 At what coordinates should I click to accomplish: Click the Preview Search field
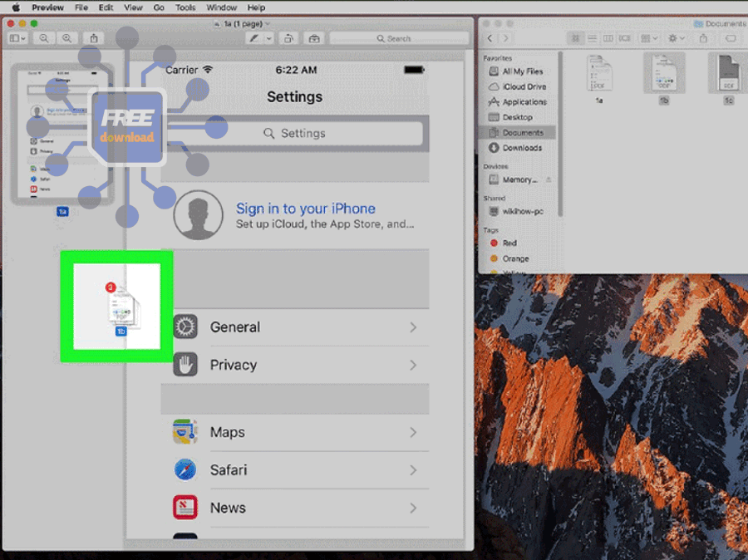tap(399, 38)
